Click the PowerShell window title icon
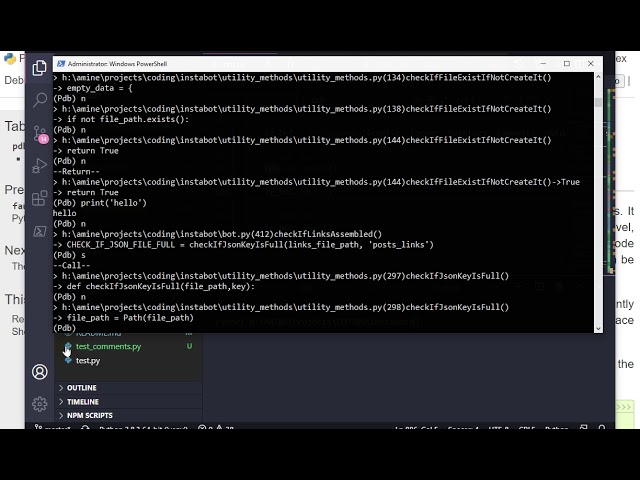Image resolution: width=640 pixels, height=480 pixels. pyautogui.click(x=61, y=64)
